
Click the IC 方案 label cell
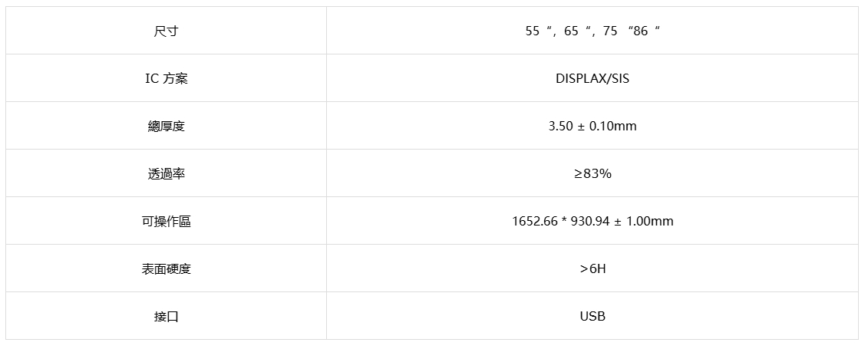tap(166, 78)
